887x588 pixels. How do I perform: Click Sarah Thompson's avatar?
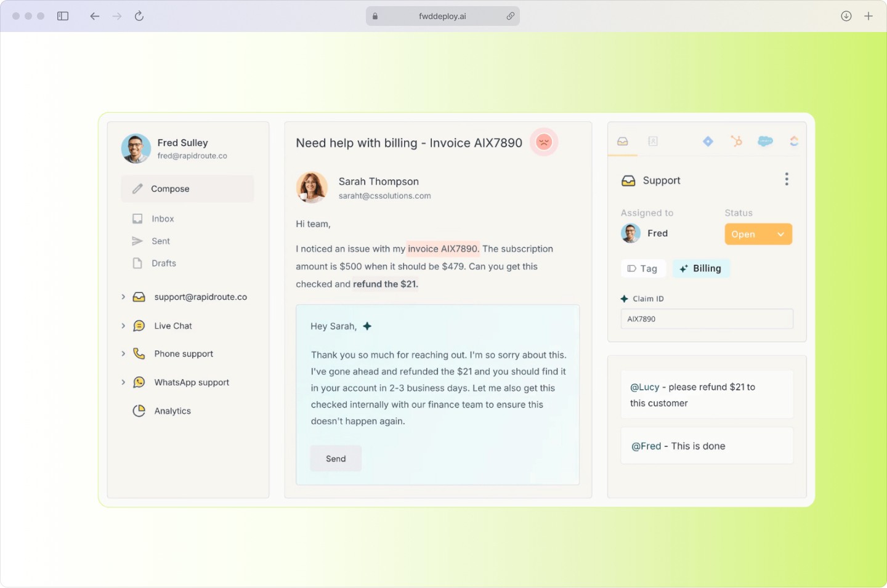[x=312, y=187]
